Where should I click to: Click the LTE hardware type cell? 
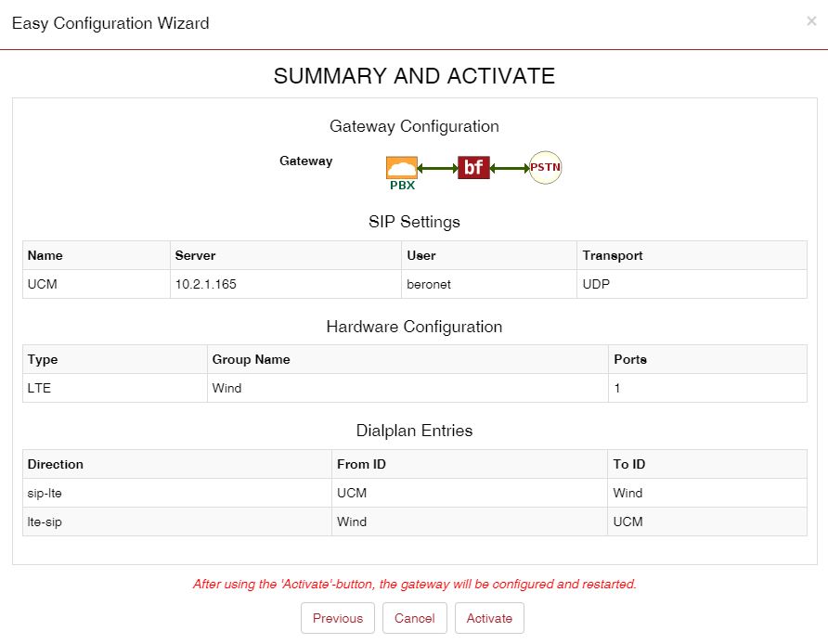coord(40,388)
